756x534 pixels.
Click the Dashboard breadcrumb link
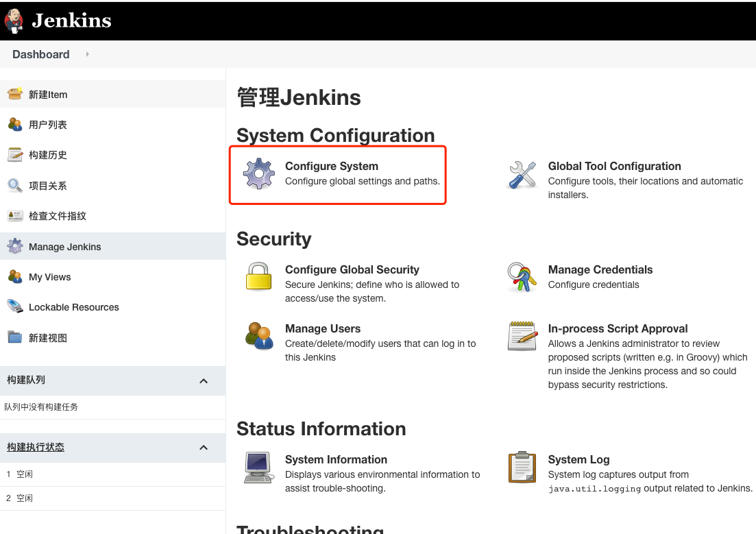click(x=41, y=54)
